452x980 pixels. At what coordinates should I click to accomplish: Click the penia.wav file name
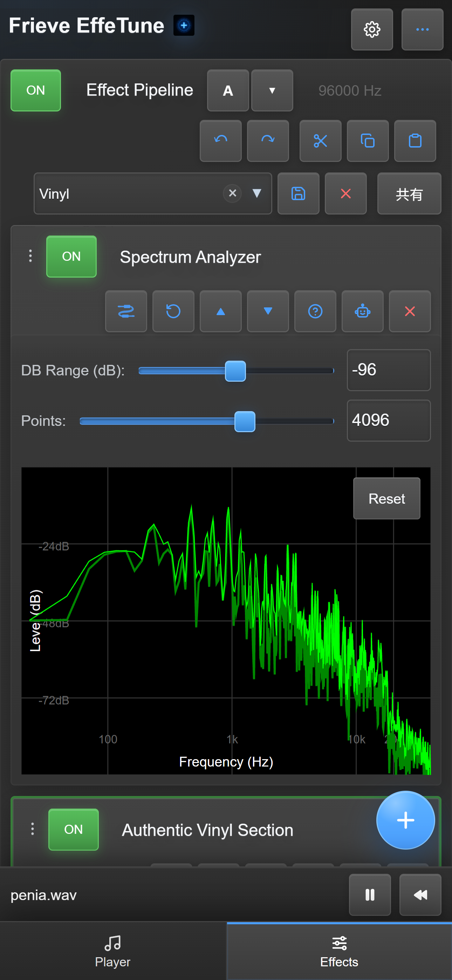click(43, 895)
